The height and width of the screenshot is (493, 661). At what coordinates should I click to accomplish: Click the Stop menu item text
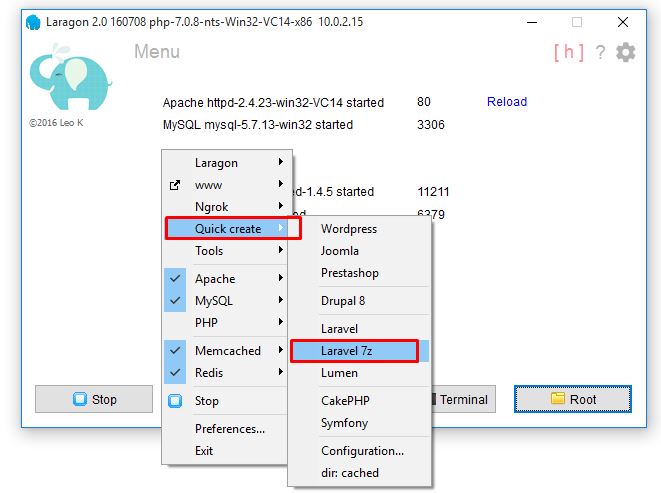[x=207, y=401]
